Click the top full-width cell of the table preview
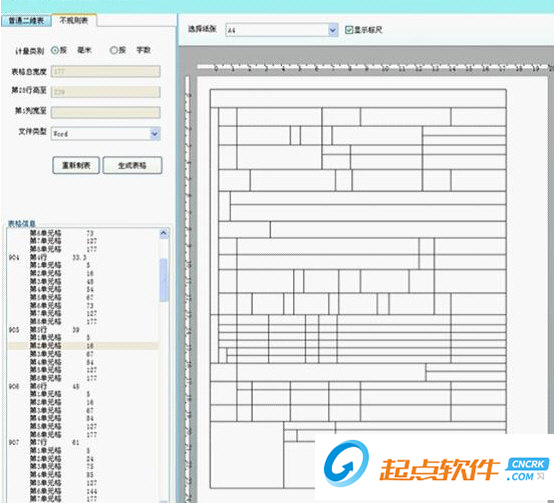This screenshot has width=554, height=503. tap(358, 98)
